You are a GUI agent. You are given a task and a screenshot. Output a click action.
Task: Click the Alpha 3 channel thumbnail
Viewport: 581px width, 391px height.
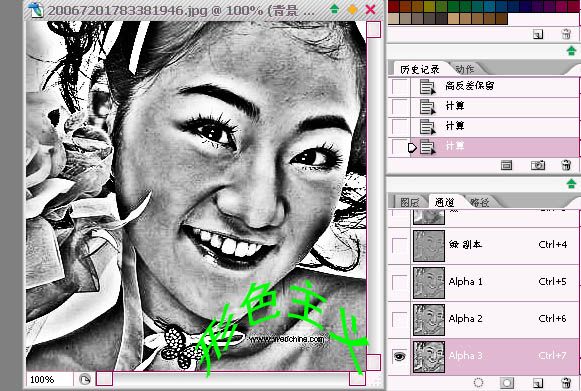pos(429,357)
